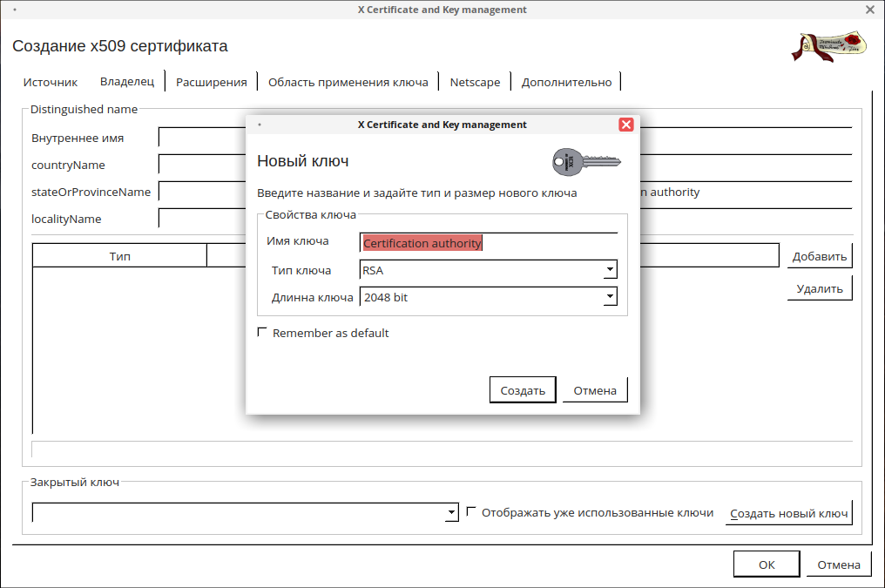Open the Расширения tab
The height and width of the screenshot is (588, 885).
click(212, 82)
